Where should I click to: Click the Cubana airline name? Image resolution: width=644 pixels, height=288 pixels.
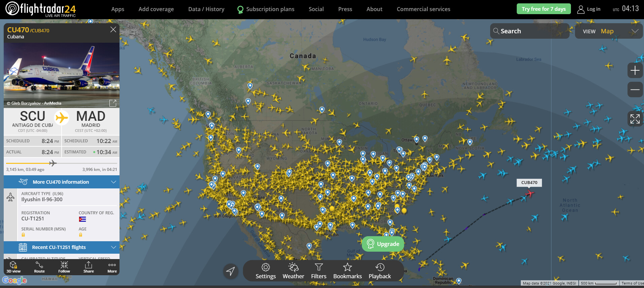pyautogui.click(x=16, y=37)
